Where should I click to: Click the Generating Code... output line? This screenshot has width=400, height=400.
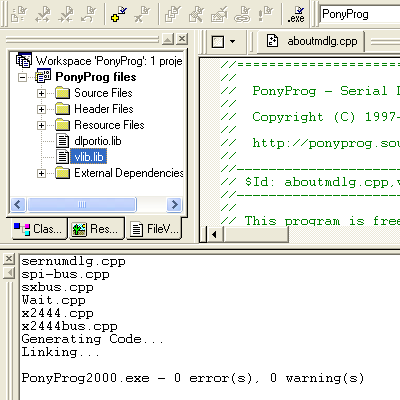coord(93,339)
